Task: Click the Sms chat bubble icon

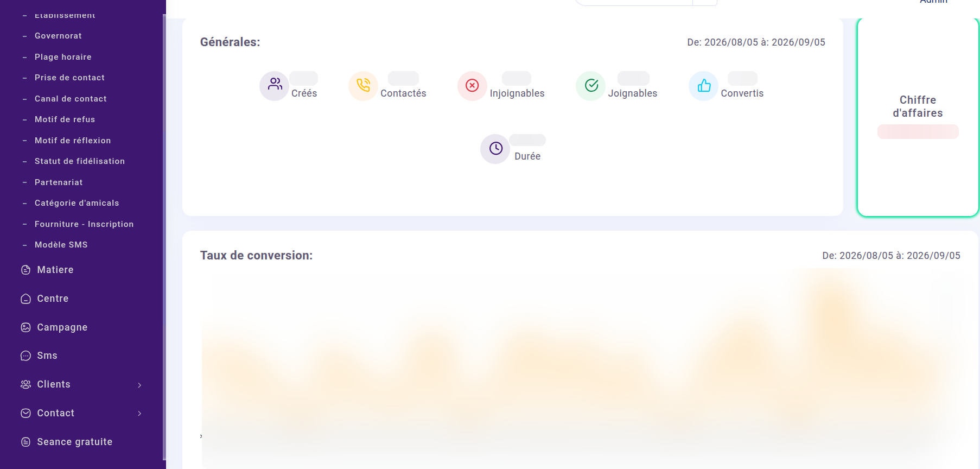Action: point(26,356)
